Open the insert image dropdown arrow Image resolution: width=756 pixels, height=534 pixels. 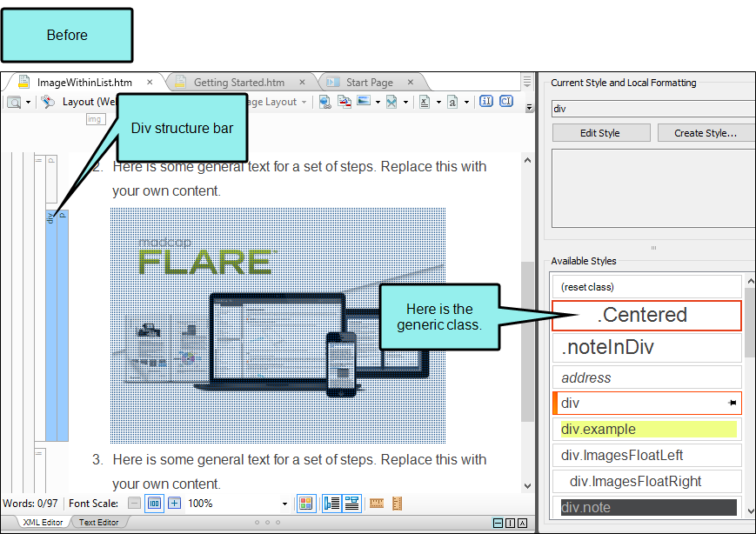(x=378, y=102)
